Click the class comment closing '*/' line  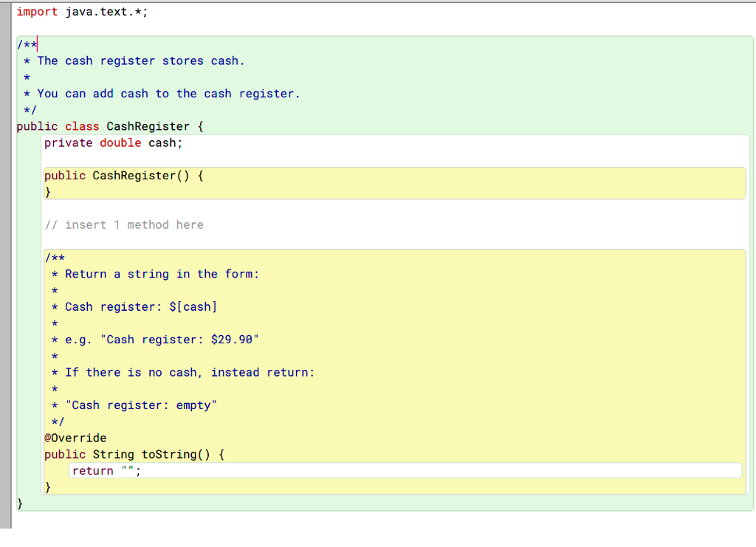(x=30, y=111)
